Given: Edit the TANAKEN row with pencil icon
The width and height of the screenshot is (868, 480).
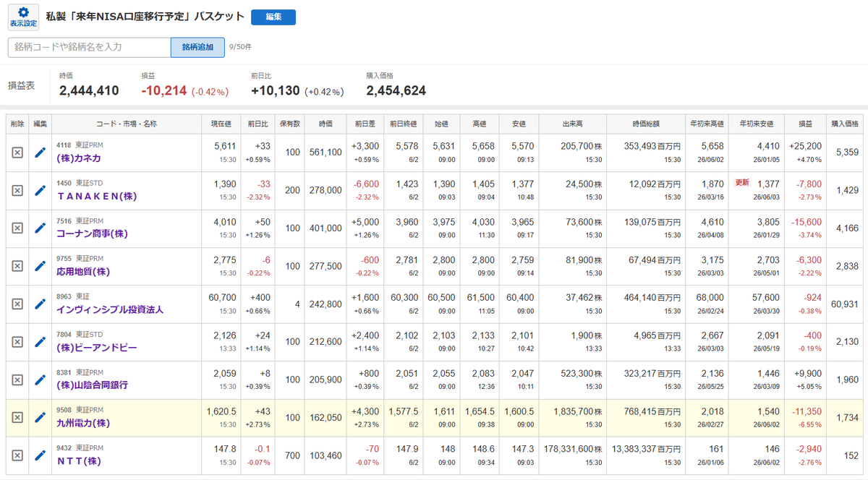Looking at the screenshot, I should 41,190.
